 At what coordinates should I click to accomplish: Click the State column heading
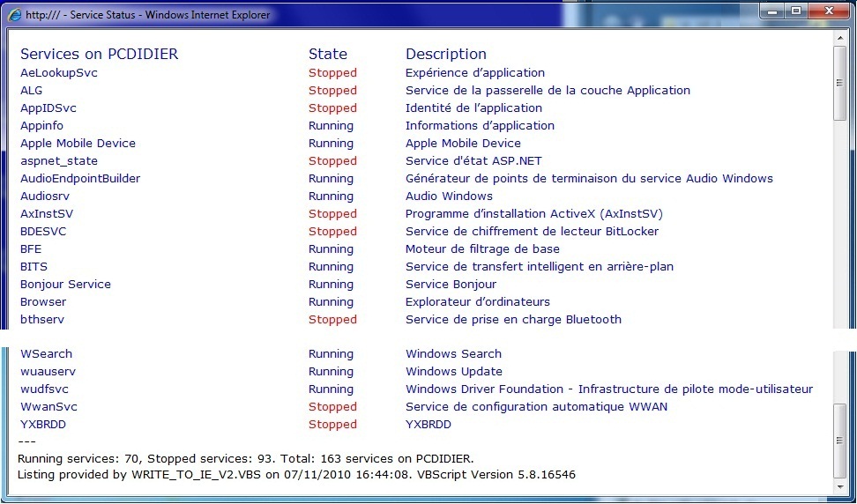(x=327, y=54)
